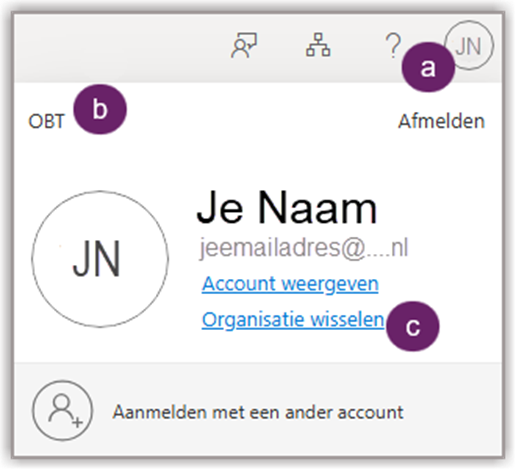Click the Je Naam display name
Viewport: 516px width, 470px height.
[287, 209]
